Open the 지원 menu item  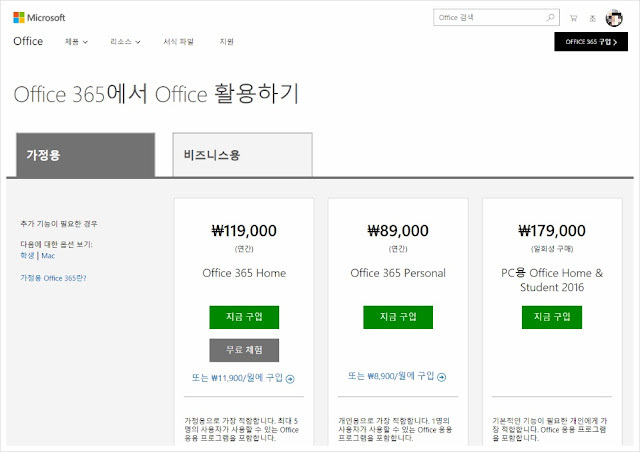[227, 42]
